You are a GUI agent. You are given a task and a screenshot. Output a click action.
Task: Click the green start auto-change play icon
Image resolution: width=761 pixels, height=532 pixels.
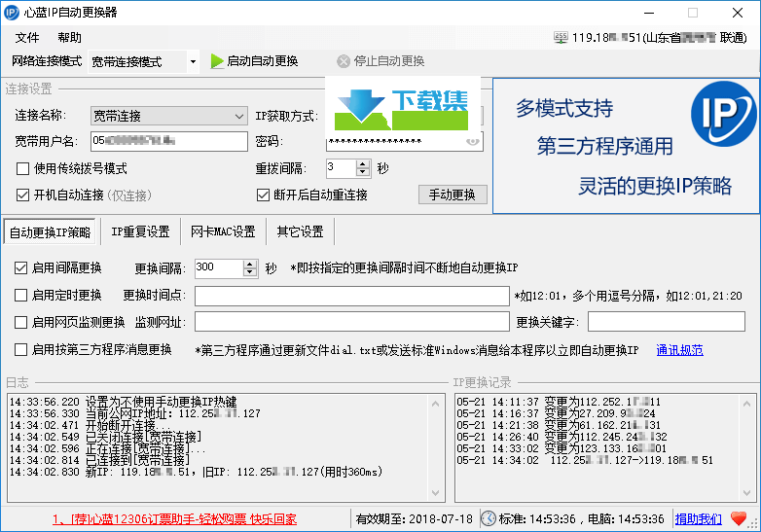pos(216,61)
